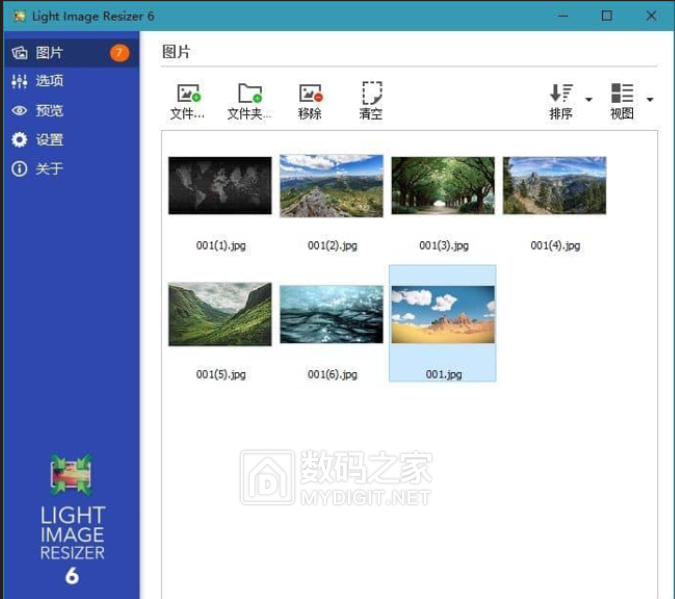Switch to the Preview (预览) sidebar tab
675x599 pixels.
(x=50, y=111)
